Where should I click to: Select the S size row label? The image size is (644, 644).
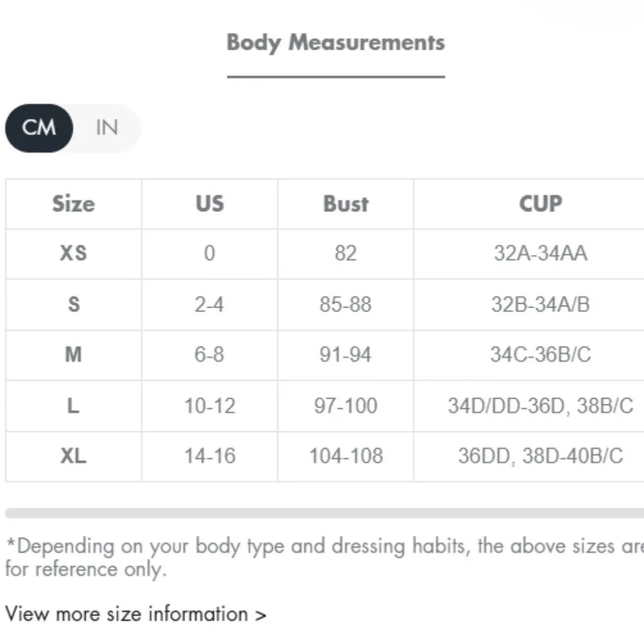click(x=73, y=304)
